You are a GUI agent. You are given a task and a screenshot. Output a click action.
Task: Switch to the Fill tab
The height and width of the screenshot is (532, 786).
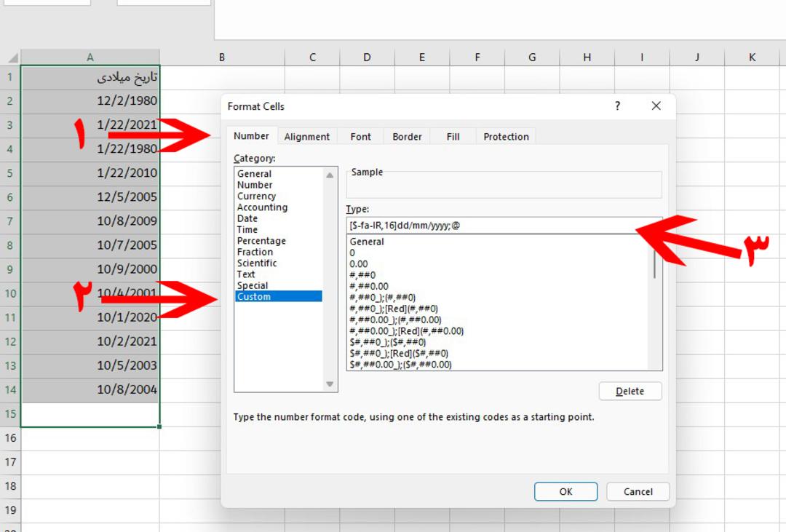(453, 136)
